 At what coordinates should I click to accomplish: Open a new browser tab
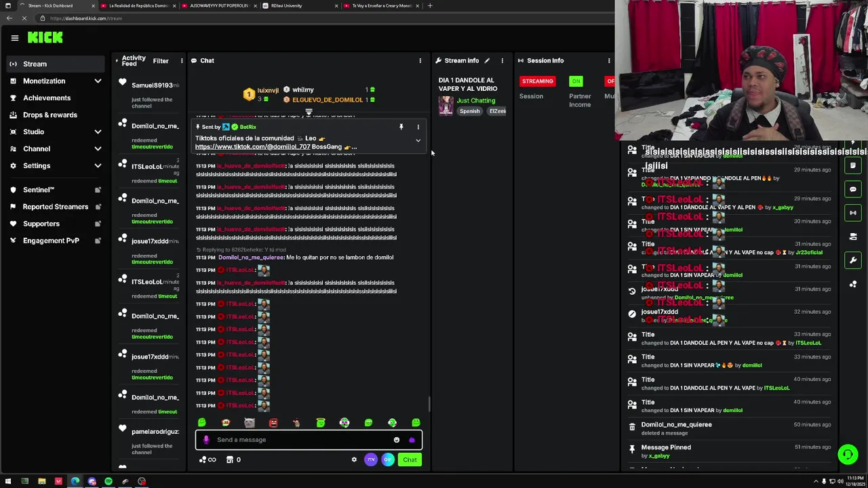[429, 5]
